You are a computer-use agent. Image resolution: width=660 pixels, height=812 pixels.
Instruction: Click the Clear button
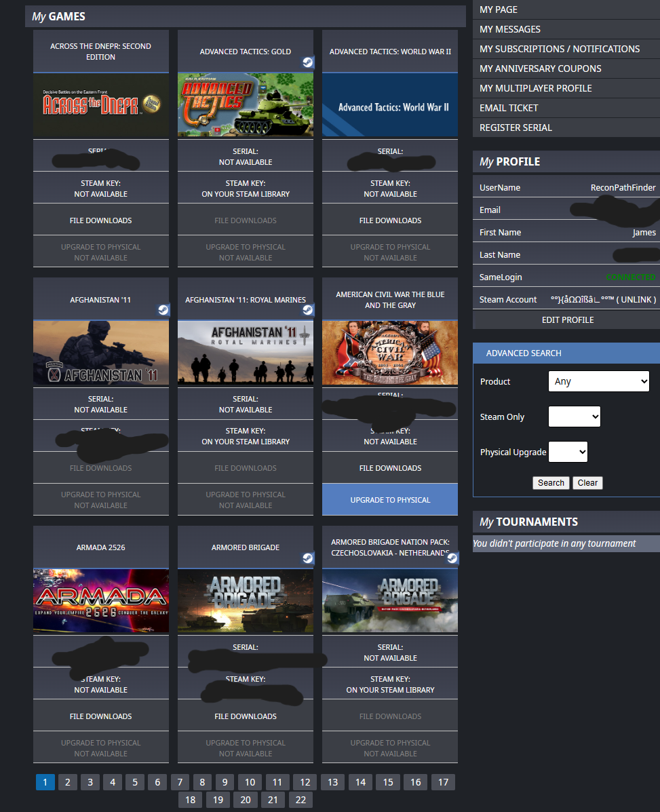[587, 482]
